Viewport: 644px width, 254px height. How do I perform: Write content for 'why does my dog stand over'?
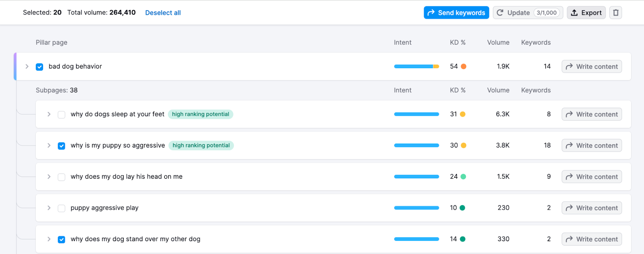(591, 239)
